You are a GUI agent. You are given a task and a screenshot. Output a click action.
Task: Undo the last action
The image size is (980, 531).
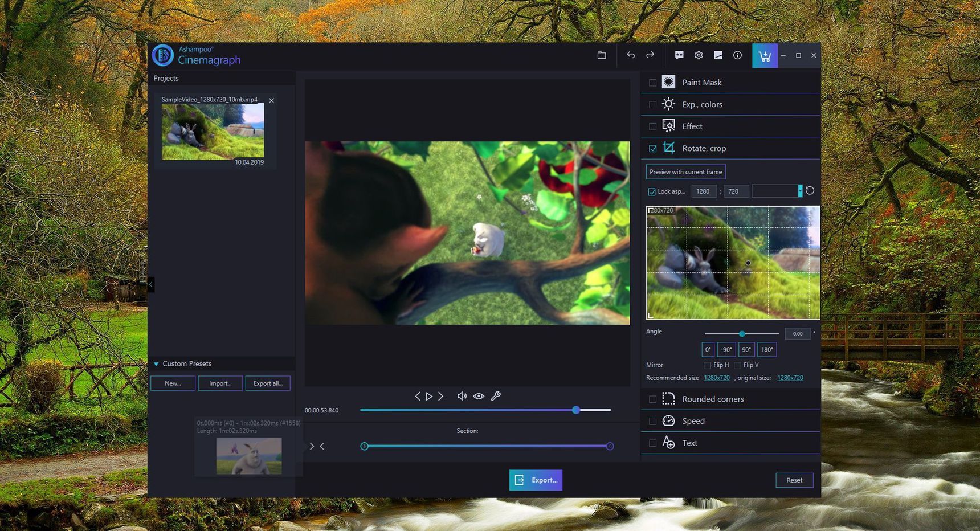pos(631,55)
